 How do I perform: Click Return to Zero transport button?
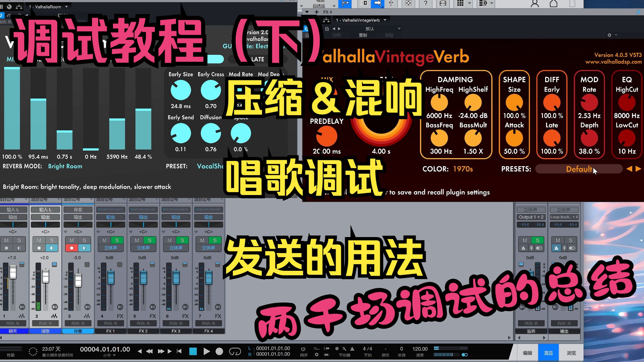(179, 351)
